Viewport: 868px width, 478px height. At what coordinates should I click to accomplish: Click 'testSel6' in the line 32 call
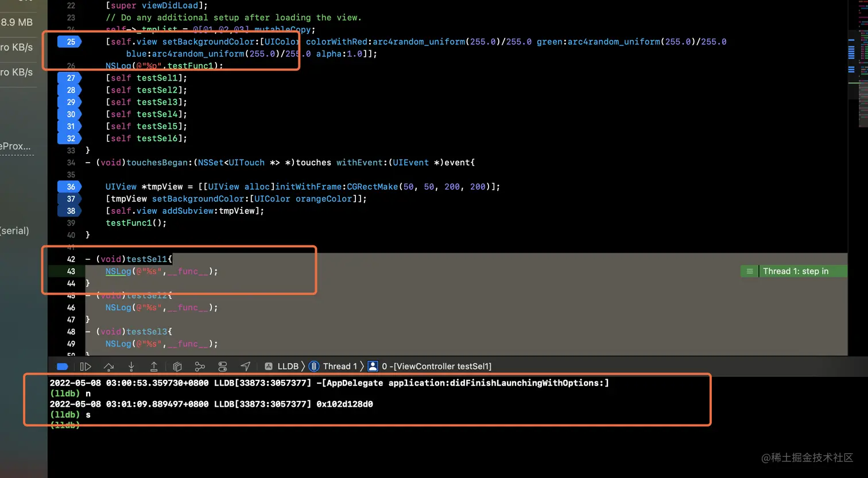tap(157, 138)
